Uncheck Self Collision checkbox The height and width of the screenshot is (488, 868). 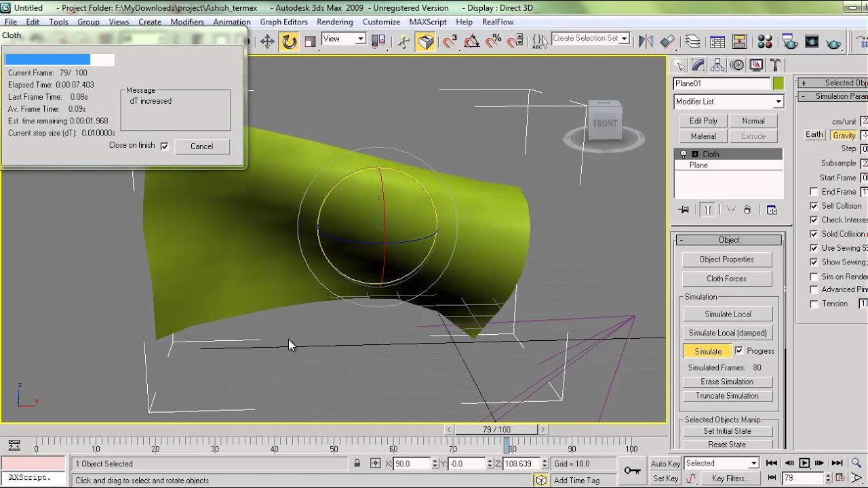pyautogui.click(x=814, y=206)
